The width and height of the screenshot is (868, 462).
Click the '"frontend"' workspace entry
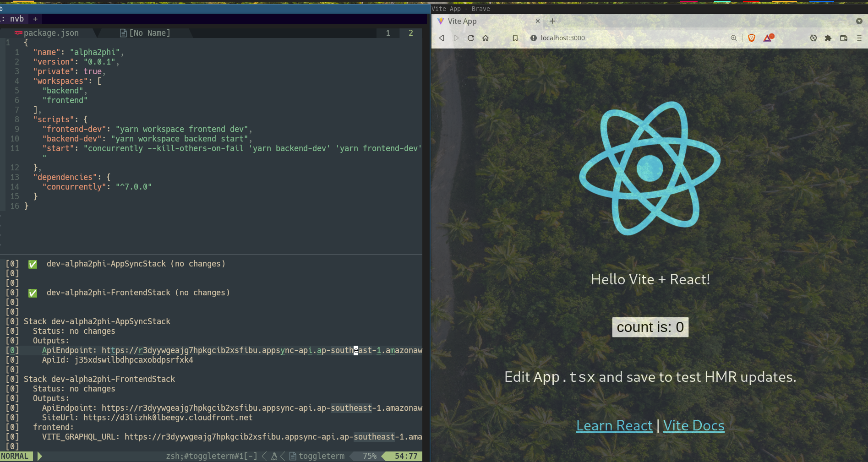coord(65,100)
